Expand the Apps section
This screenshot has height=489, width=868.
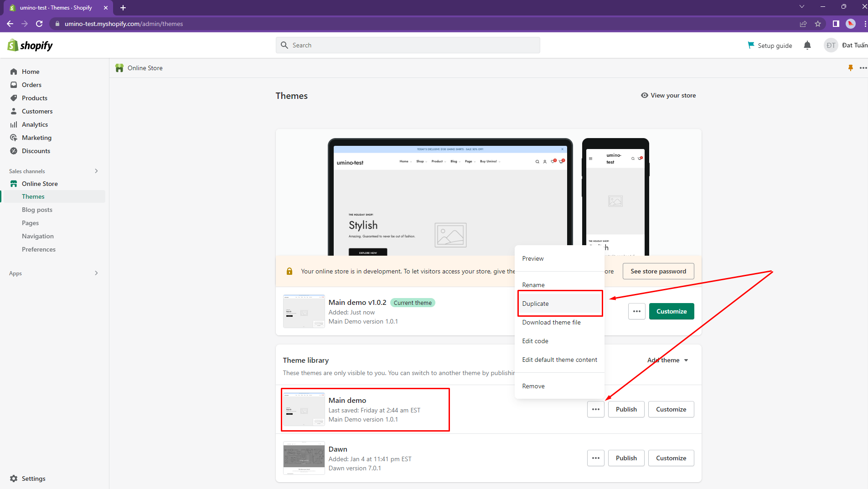96,273
